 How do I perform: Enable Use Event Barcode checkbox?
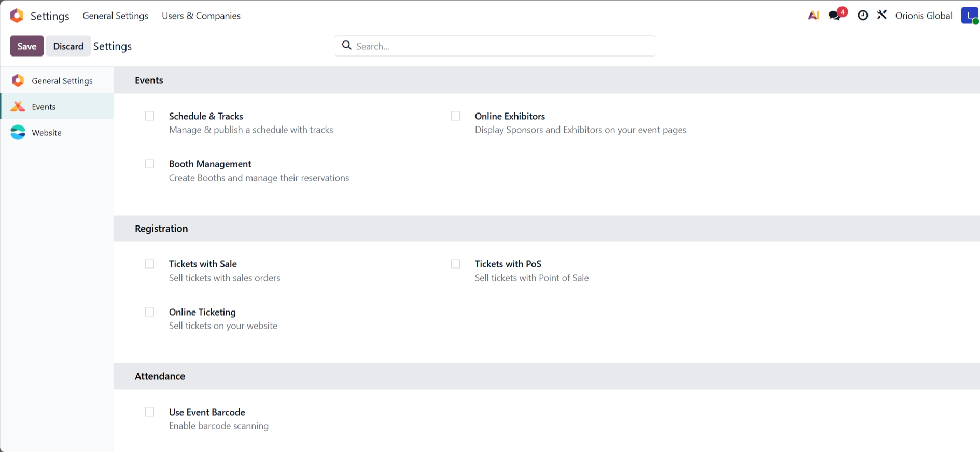[150, 412]
